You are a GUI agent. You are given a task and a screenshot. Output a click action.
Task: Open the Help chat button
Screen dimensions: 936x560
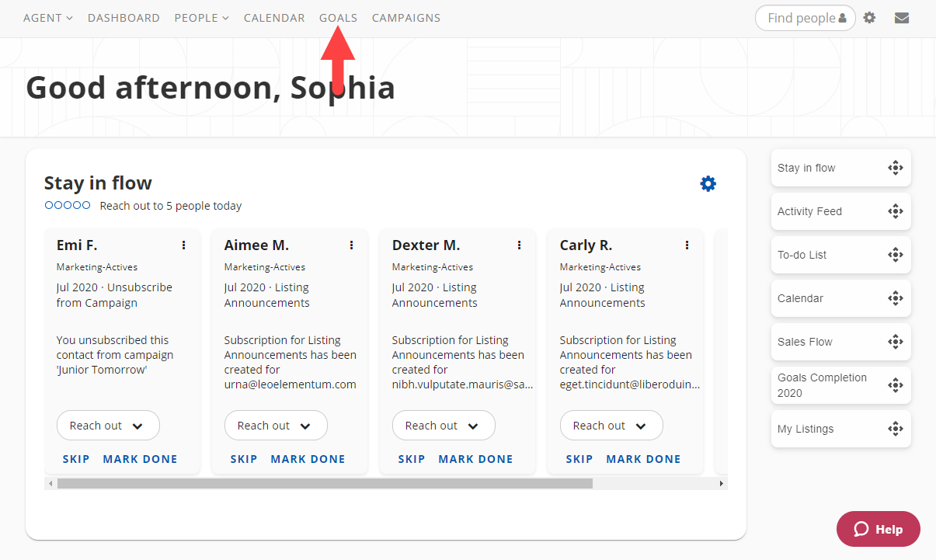coord(878,529)
